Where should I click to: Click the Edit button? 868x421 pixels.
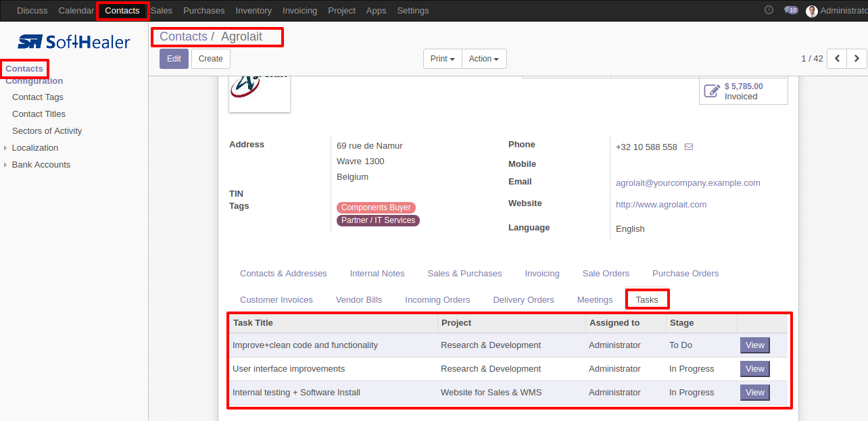pos(174,59)
